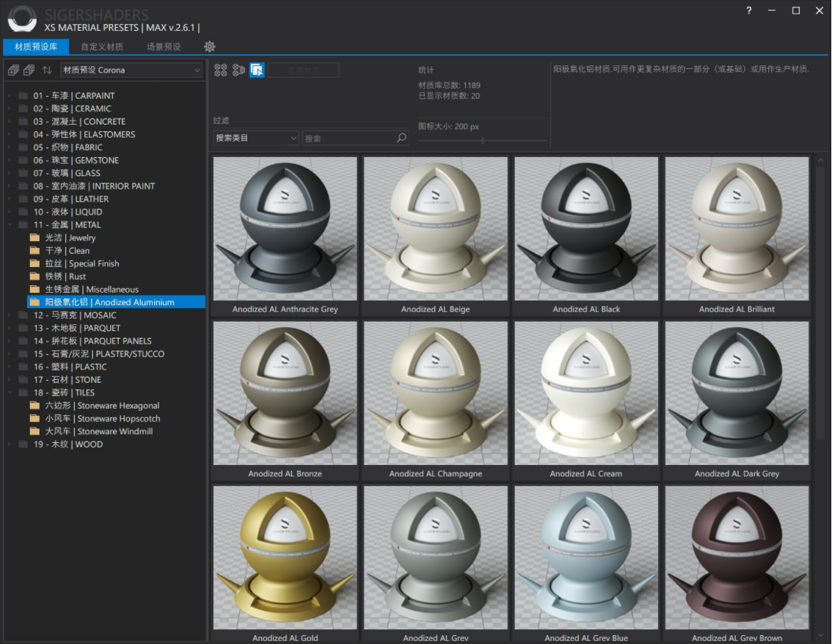Select the Anodized AL Gold thumbnail

pyautogui.click(x=285, y=557)
